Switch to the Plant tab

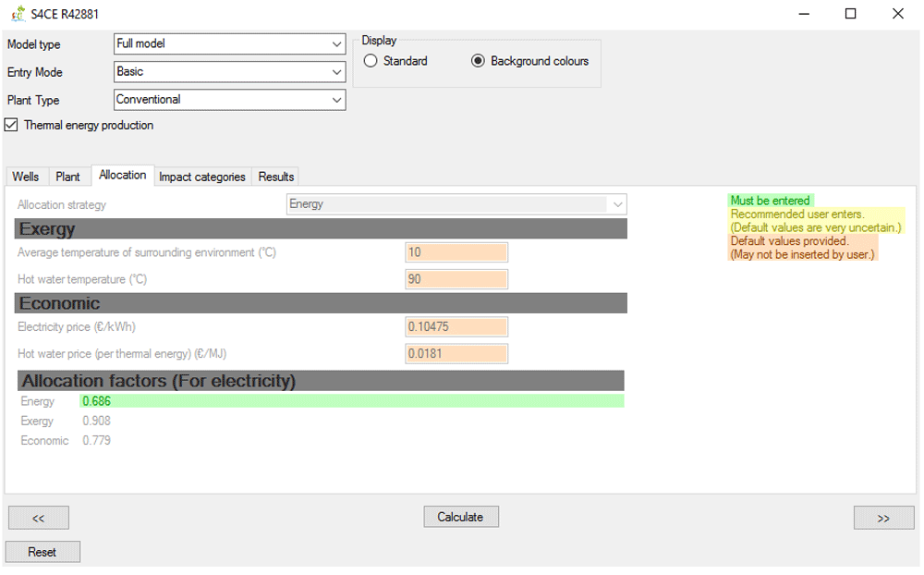pyautogui.click(x=67, y=177)
